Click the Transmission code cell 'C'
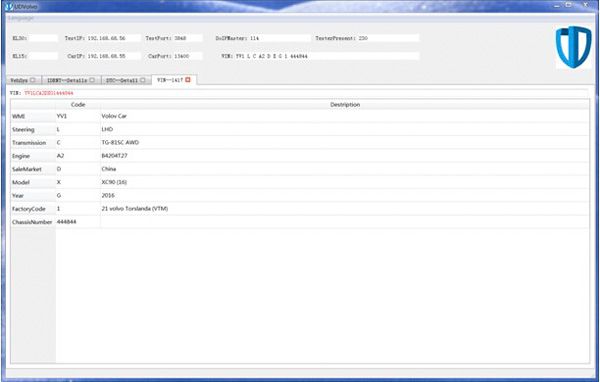Screen dimensions: 600x382 tap(78, 142)
